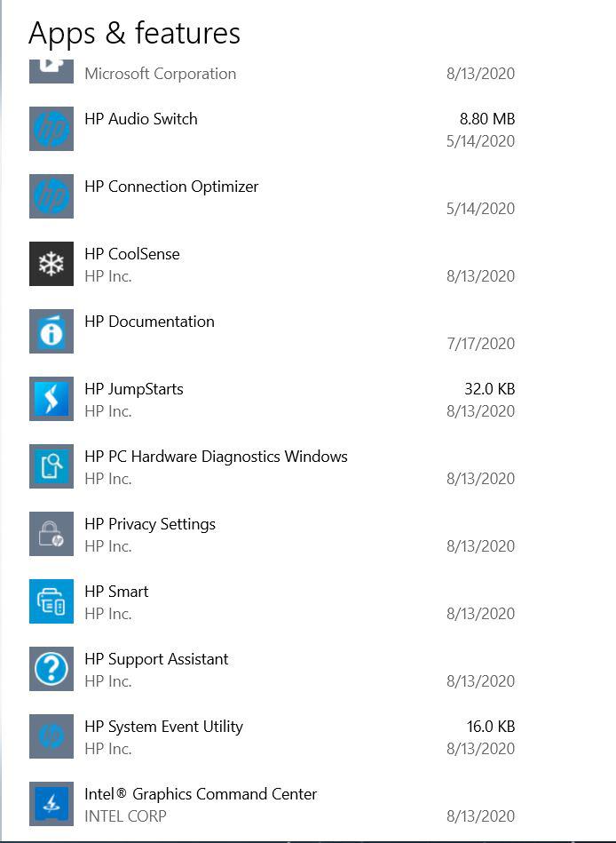The height and width of the screenshot is (843, 616).
Task: Click the HP Support Assistant question mark icon
Action: pos(51,669)
